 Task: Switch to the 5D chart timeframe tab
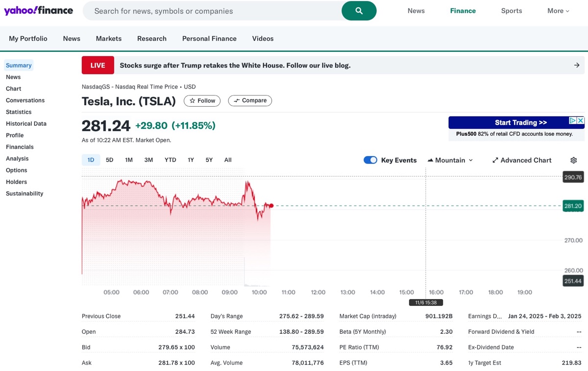coord(109,160)
